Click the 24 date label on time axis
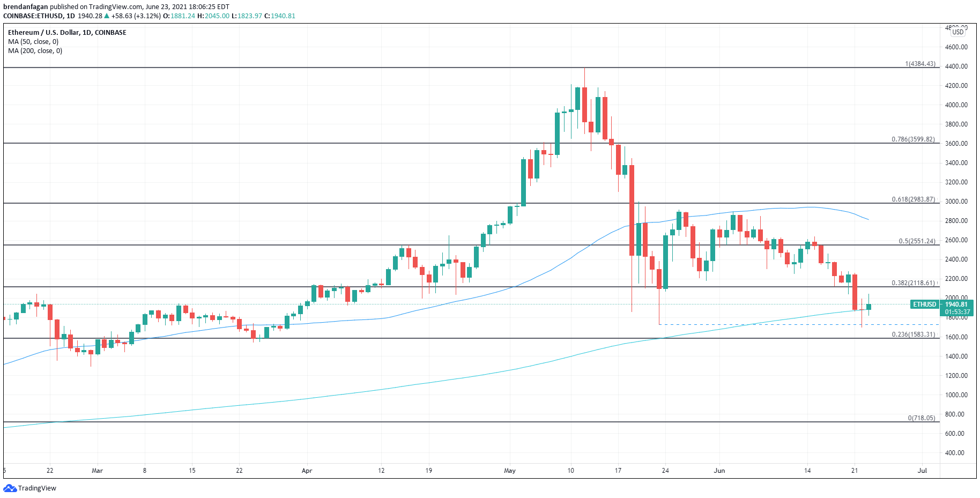 click(665, 471)
